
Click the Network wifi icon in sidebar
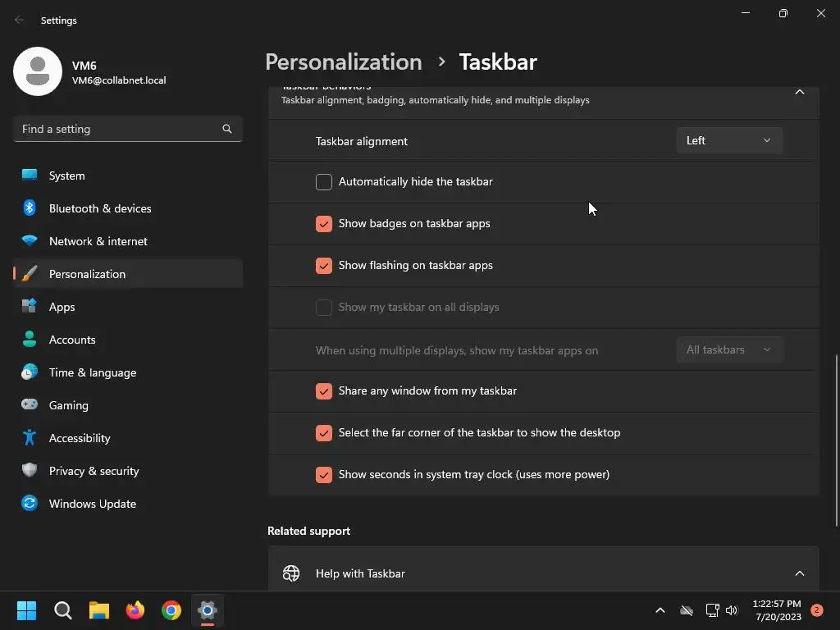[x=30, y=240]
